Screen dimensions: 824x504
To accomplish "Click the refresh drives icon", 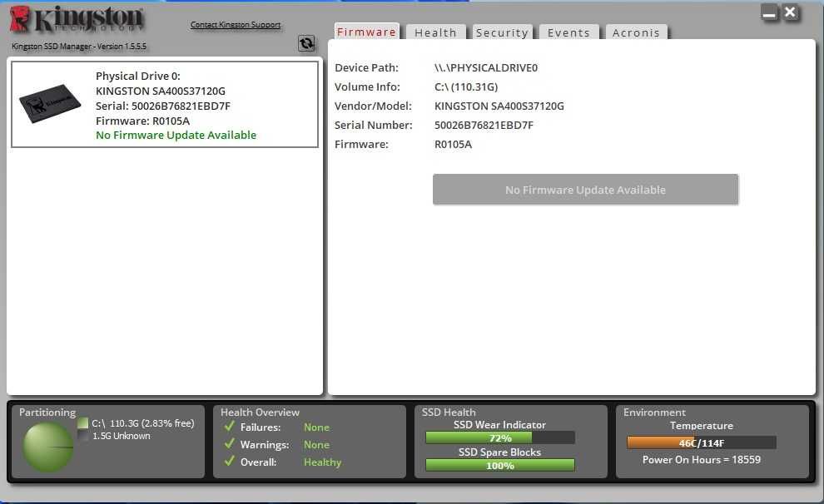I will [306, 43].
